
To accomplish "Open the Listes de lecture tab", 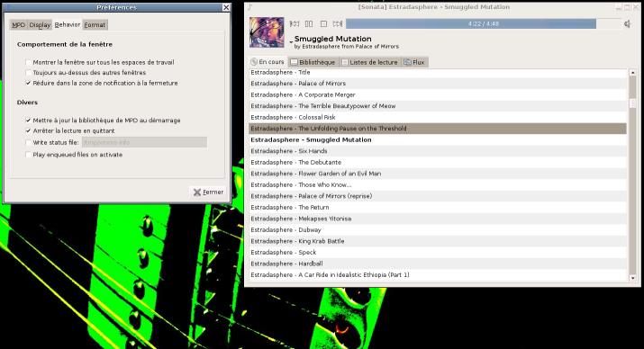I will (370, 62).
